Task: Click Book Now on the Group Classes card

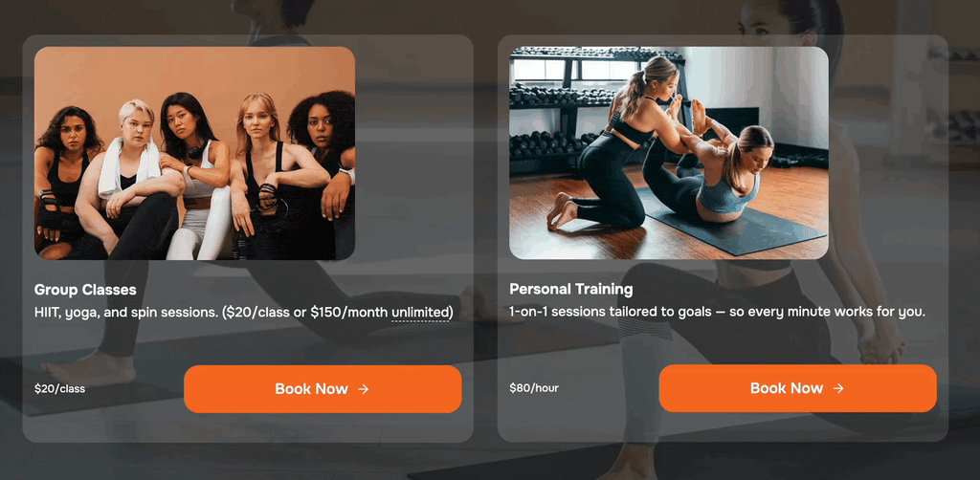Action: tap(323, 389)
